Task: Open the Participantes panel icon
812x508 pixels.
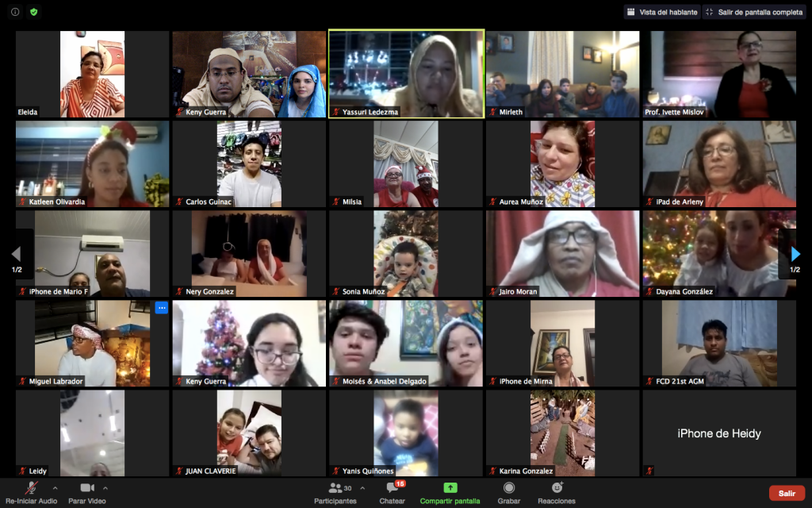Action: [336, 488]
